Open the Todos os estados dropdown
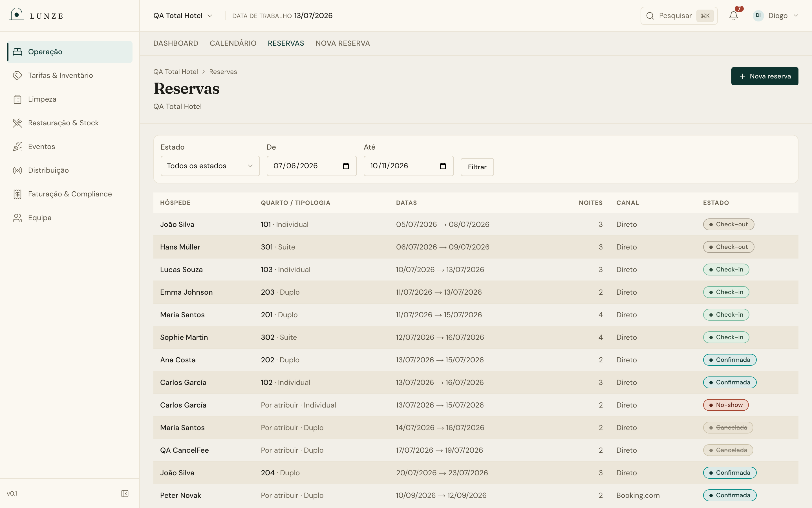 210,166
